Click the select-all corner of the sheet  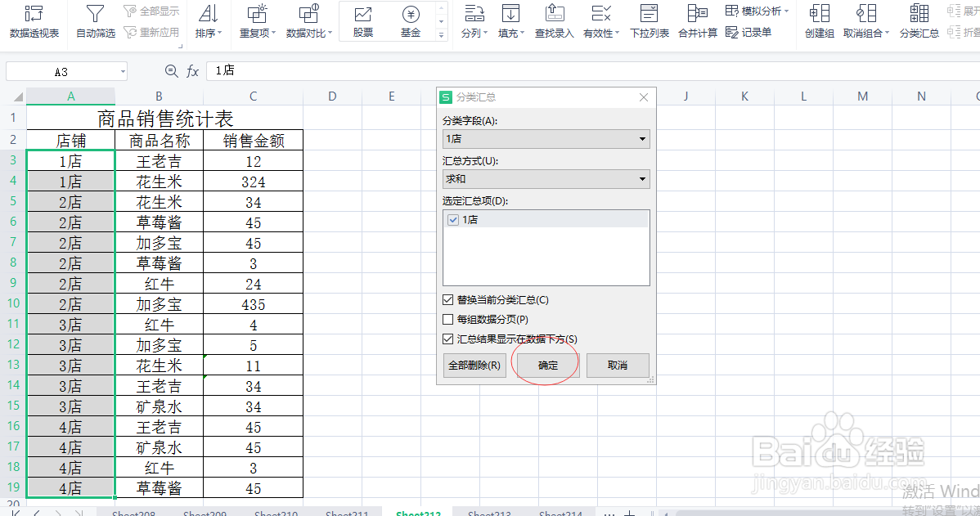(x=18, y=96)
